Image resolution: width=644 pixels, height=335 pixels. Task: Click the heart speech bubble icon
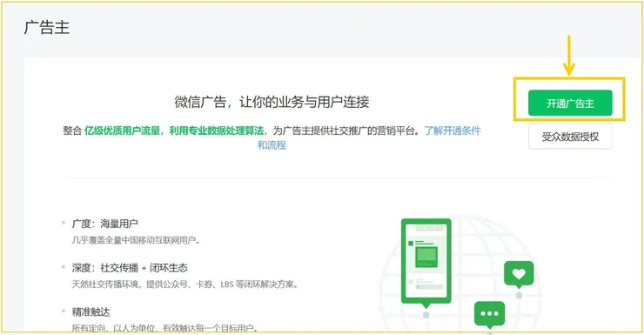519,274
